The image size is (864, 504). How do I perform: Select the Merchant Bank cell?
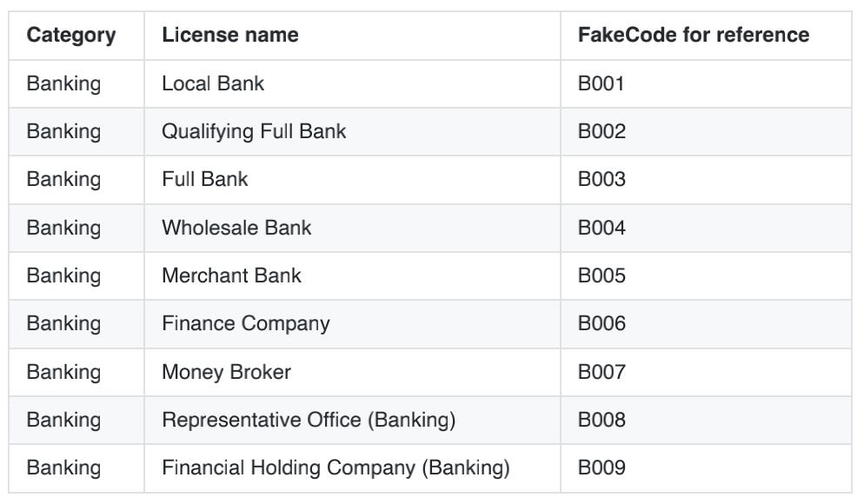click(x=231, y=276)
